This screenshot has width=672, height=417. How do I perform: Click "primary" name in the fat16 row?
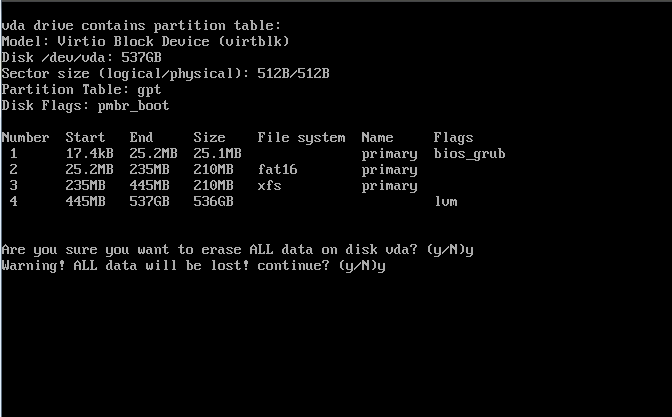click(x=389, y=170)
